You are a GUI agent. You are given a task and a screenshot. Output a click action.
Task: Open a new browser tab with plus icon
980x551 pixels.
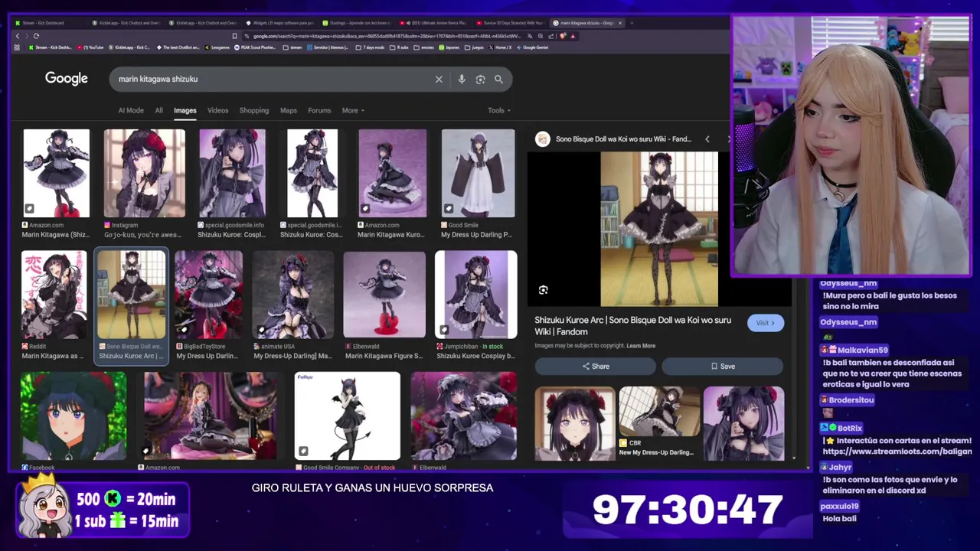pyautogui.click(x=632, y=23)
